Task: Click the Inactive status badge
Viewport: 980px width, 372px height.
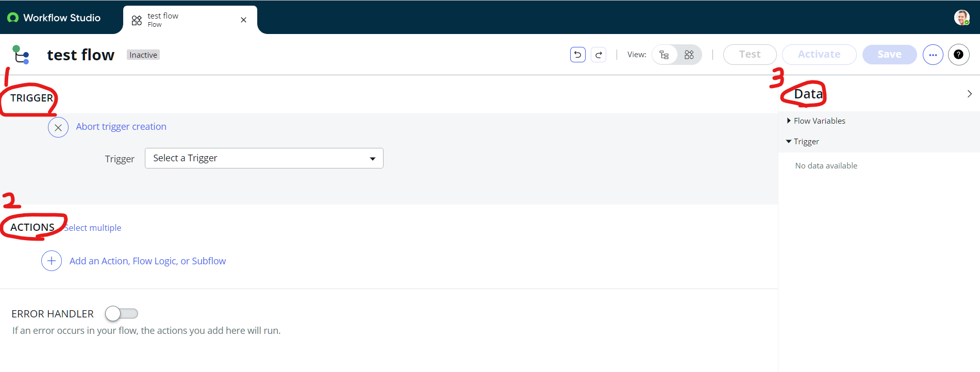Action: point(143,55)
